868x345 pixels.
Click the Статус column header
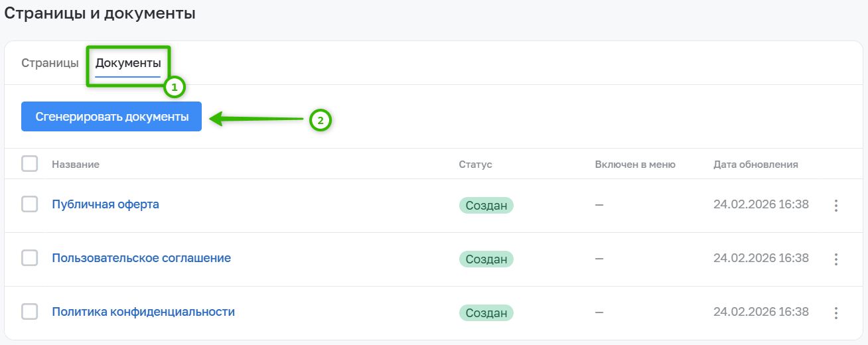click(475, 165)
